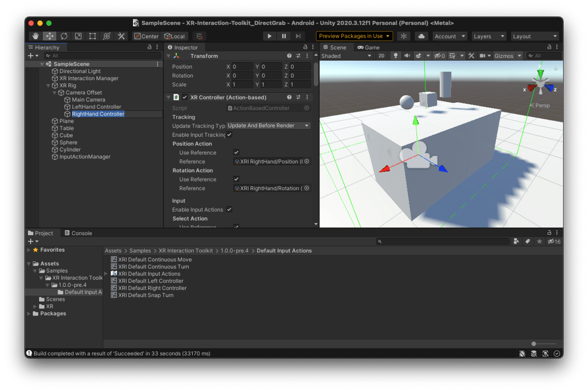Select the Hand tool in the toolbar
Viewport: 588px width, 391px height.
35,36
